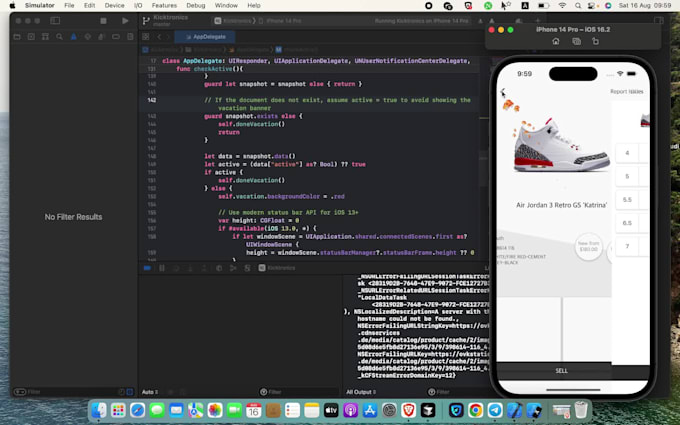Open the breakpoint navigator icon
This screenshot has height=425, width=680.
(116, 37)
